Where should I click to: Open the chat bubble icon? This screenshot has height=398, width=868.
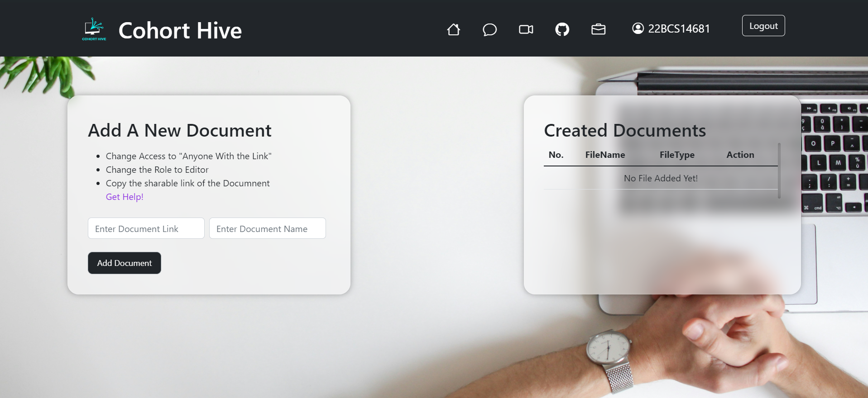pos(489,29)
